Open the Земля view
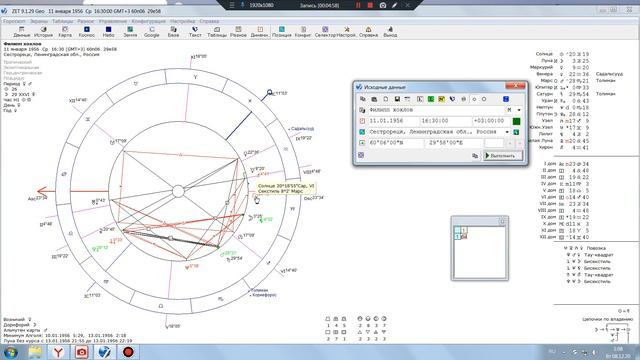 (130, 32)
